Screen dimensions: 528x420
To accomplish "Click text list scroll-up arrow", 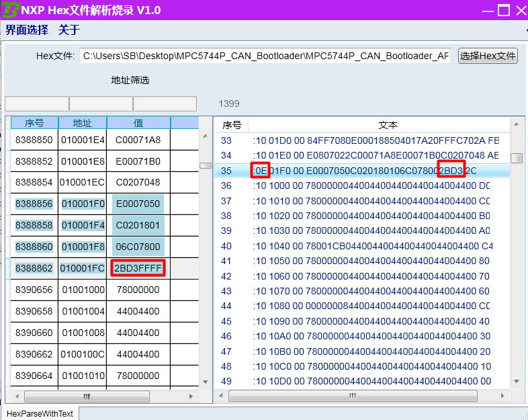I will (516, 124).
